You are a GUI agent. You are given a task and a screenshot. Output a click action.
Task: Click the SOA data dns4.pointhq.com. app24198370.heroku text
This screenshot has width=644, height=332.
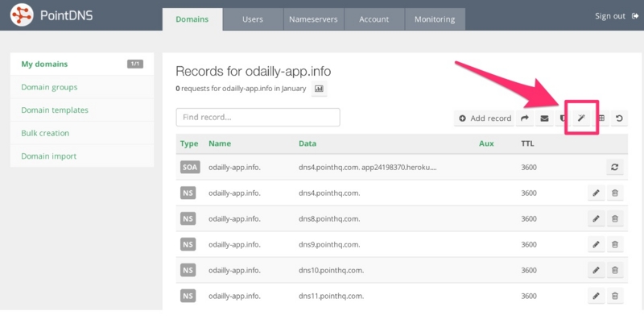(368, 168)
